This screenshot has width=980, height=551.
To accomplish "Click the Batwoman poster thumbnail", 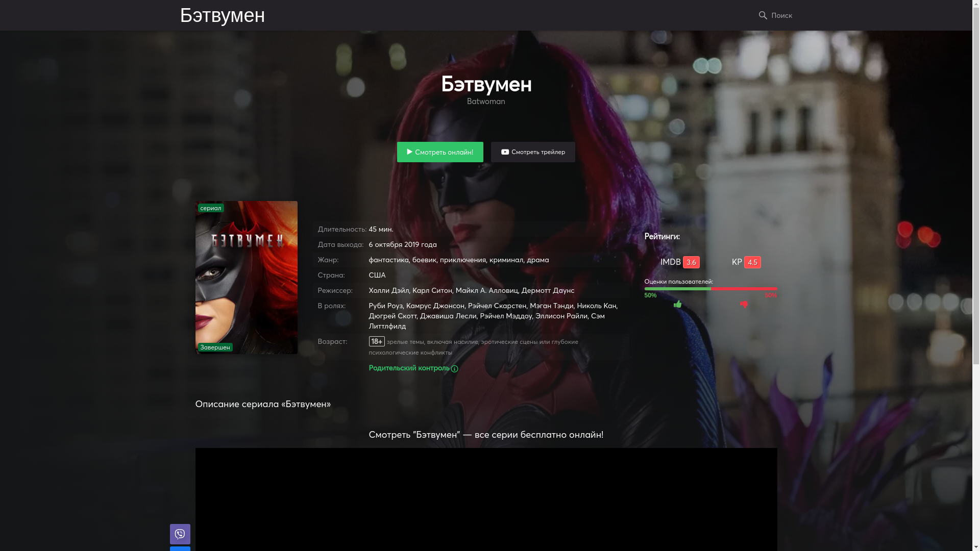I will 246,278.
